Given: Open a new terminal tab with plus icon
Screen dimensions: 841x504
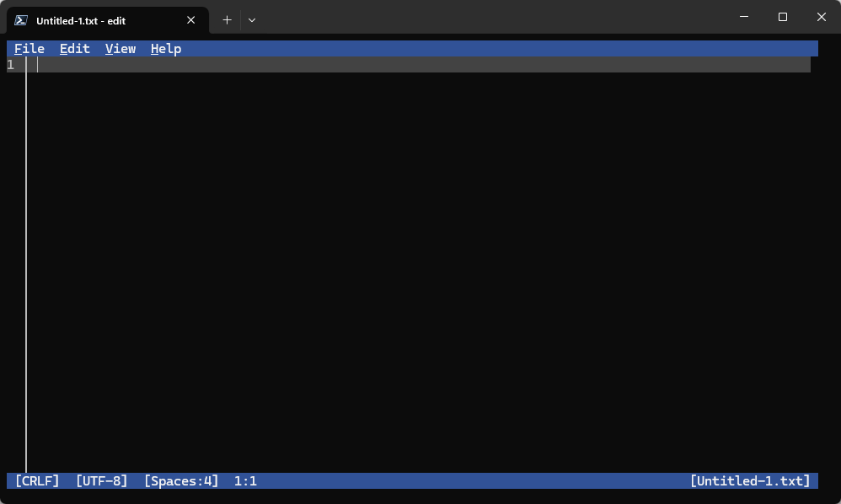Looking at the screenshot, I should point(227,19).
